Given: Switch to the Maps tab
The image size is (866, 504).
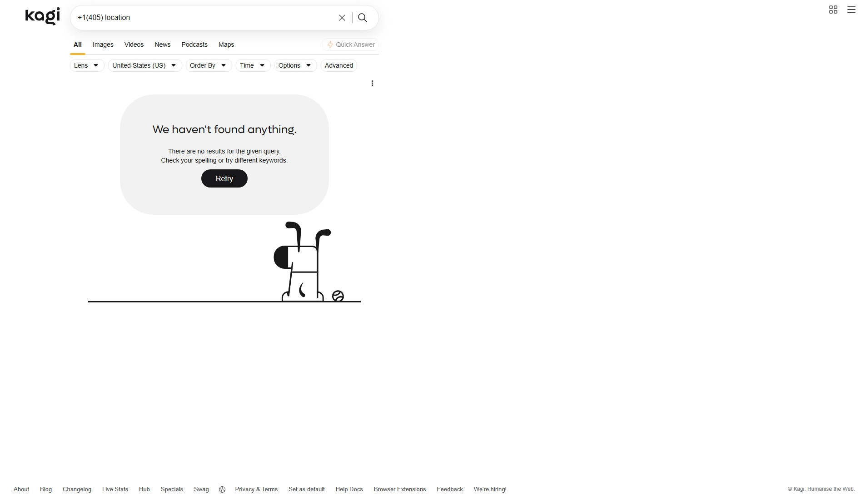Looking at the screenshot, I should tap(226, 44).
